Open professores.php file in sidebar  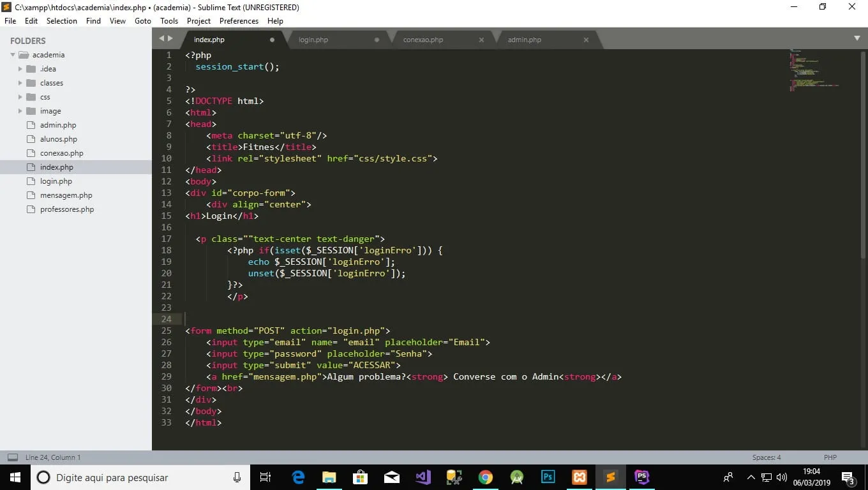[66, 209]
